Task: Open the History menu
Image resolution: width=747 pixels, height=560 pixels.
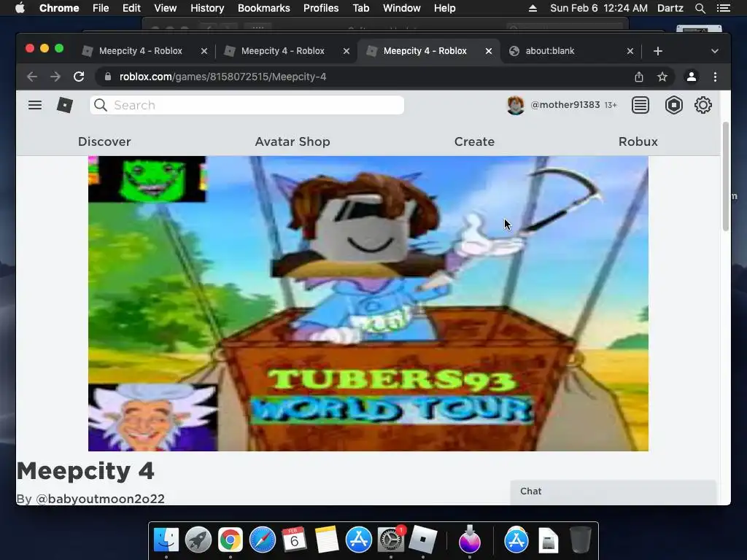Action: coord(207,8)
